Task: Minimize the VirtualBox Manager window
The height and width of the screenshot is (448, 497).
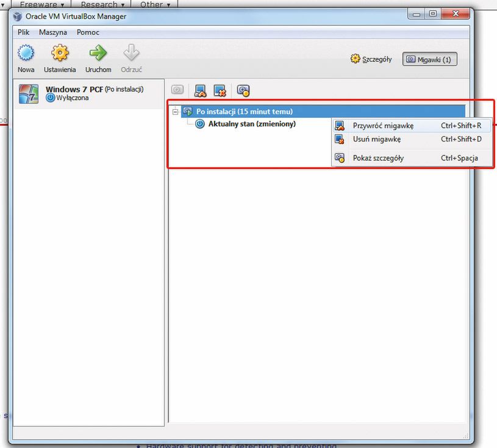Action: tap(416, 13)
